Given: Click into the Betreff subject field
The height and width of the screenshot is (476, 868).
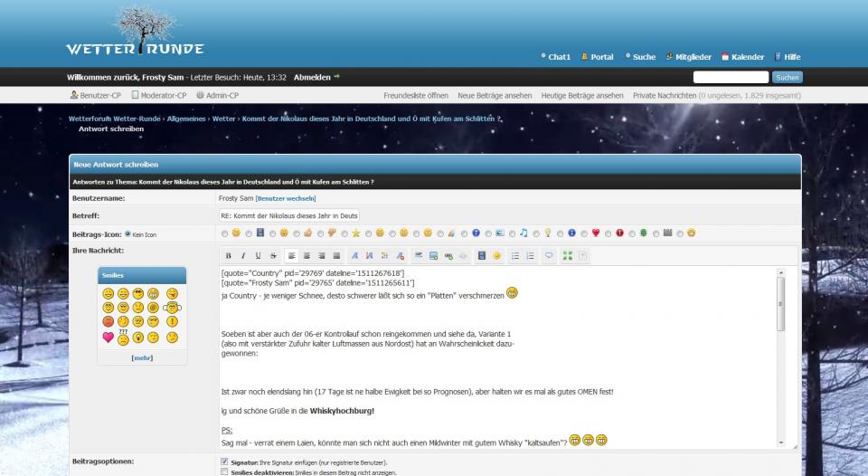Looking at the screenshot, I should pyautogui.click(x=289, y=216).
